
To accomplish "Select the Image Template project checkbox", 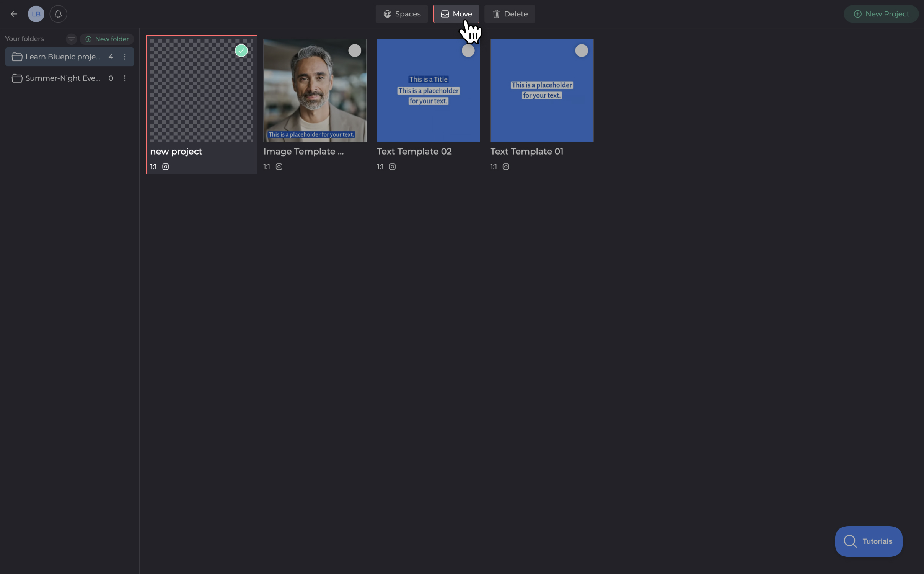I will (x=355, y=51).
